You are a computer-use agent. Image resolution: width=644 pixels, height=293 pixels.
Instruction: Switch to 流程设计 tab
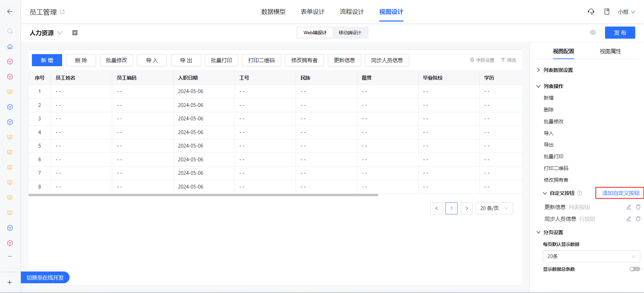[352, 12]
